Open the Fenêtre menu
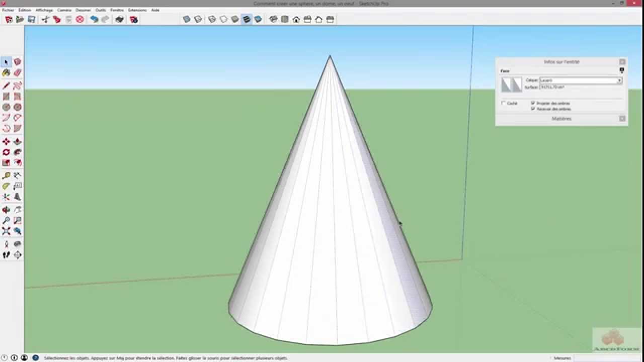This screenshot has width=644, height=362. tap(117, 10)
